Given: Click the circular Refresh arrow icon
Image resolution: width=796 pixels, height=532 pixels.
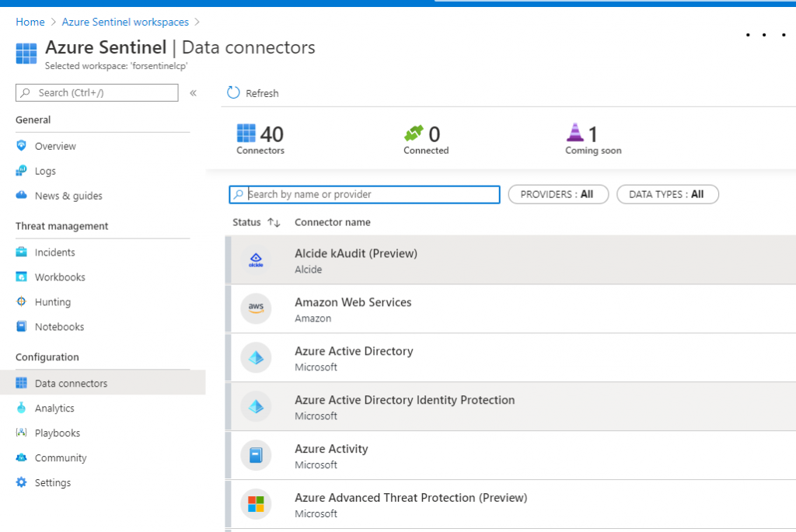Looking at the screenshot, I should click(x=233, y=92).
